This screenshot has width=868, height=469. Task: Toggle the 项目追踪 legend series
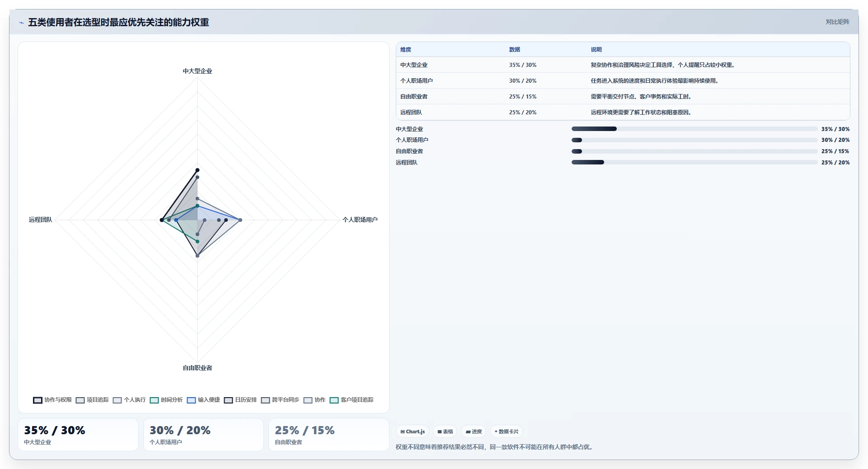click(x=92, y=400)
